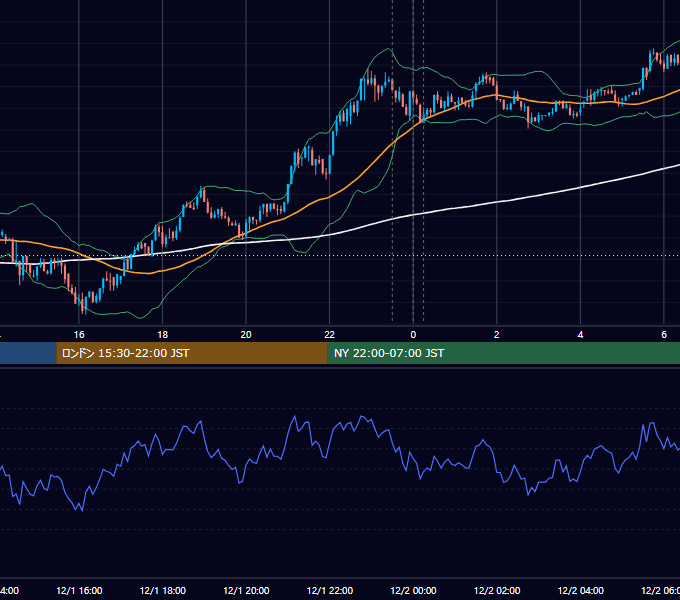Click hour label 20 on price chart axis
Viewport: 680px width, 600px height.
[x=246, y=334]
